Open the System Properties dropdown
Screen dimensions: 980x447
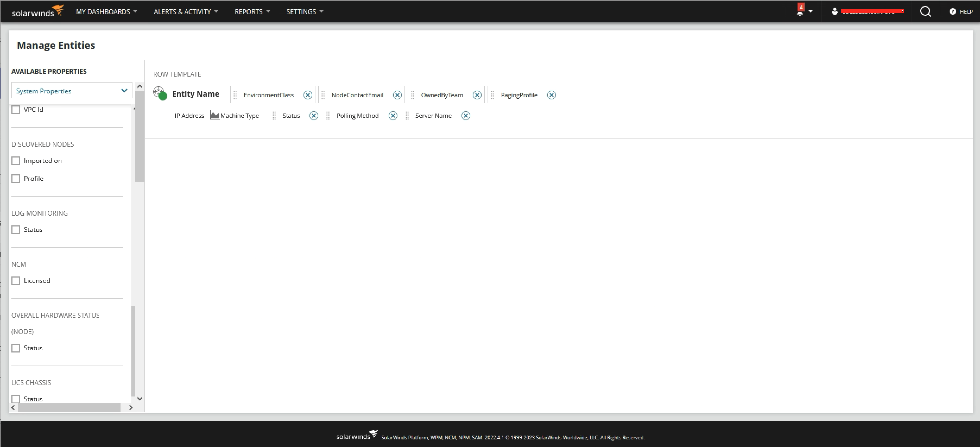point(71,91)
